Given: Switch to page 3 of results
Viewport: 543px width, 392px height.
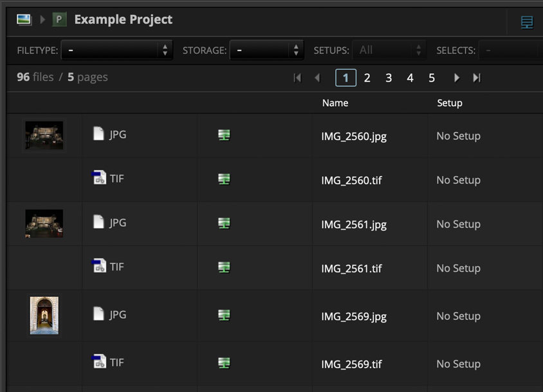Looking at the screenshot, I should tap(389, 77).
